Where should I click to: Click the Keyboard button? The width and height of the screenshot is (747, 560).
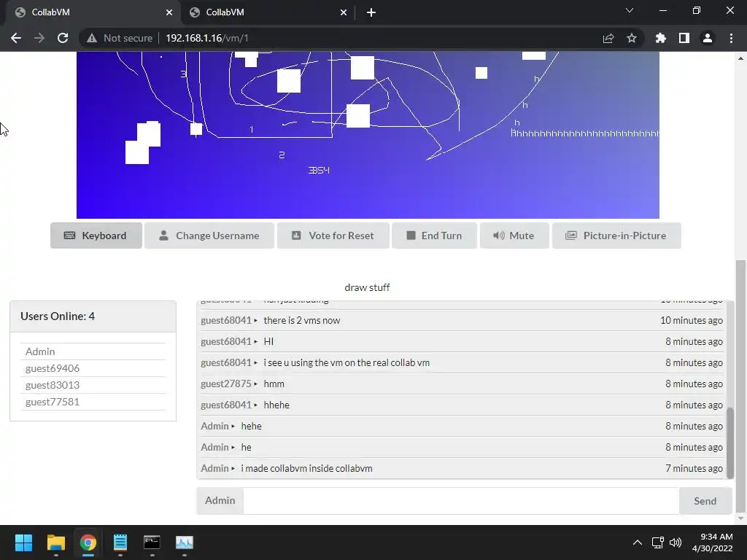(x=96, y=236)
